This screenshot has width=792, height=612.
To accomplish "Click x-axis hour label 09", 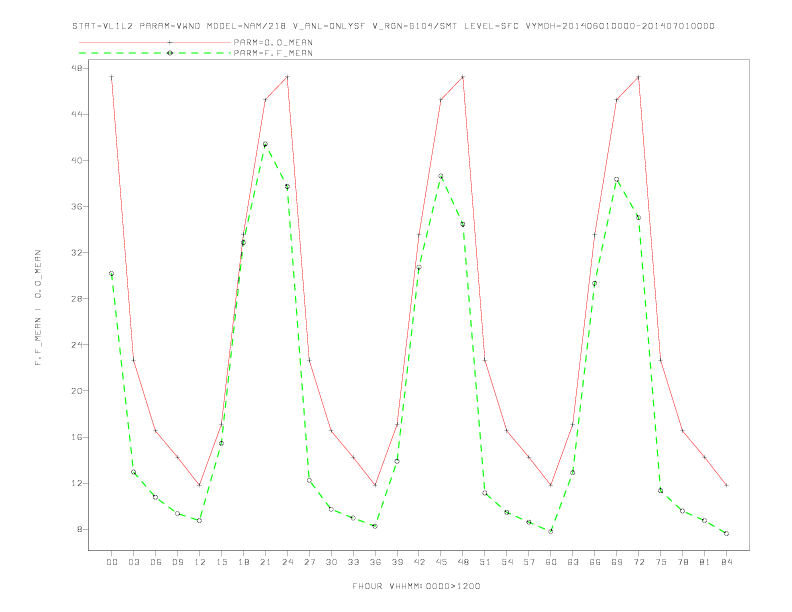I will coord(177,562).
